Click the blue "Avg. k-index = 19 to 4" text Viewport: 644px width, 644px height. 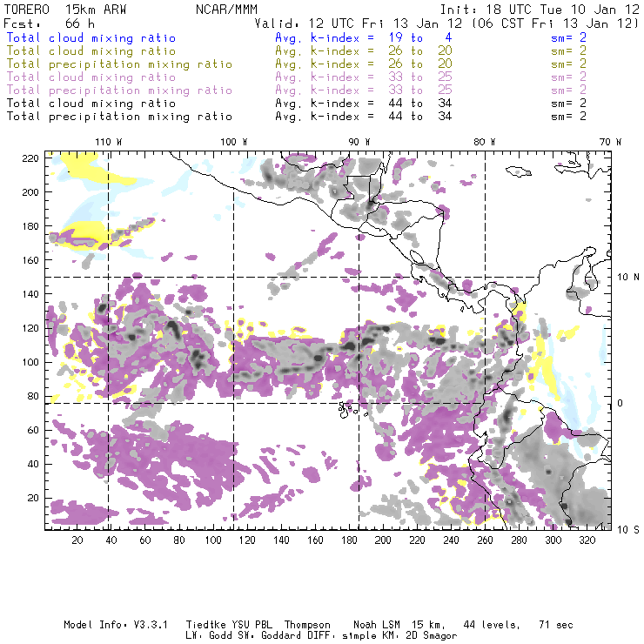pos(364,37)
